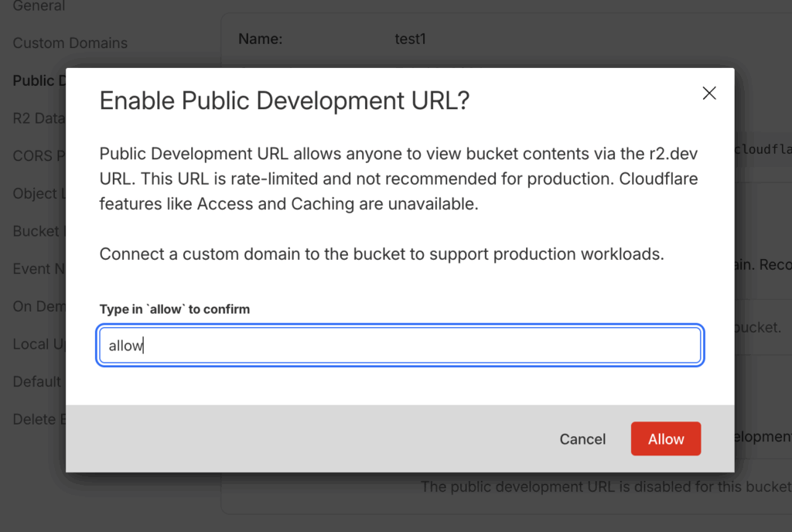The height and width of the screenshot is (532, 792).
Task: Click the 'Type in allow to confirm' label
Action: click(175, 309)
